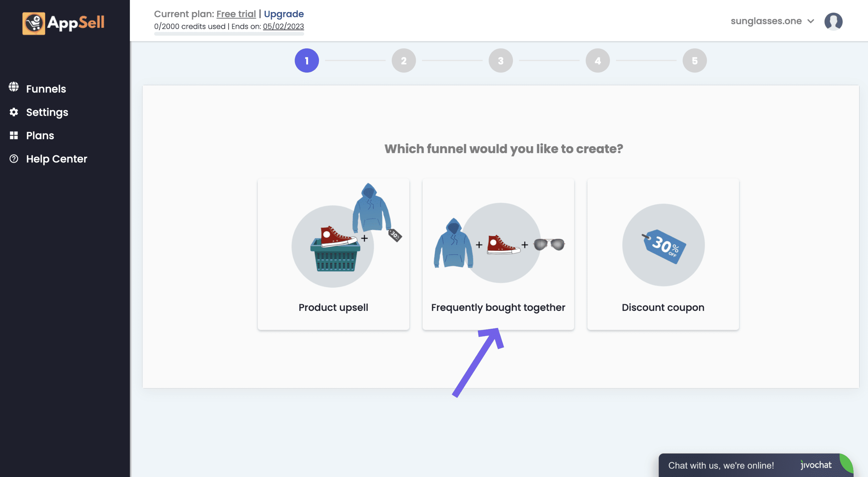Click the Upgrade link
The height and width of the screenshot is (477, 868).
pyautogui.click(x=284, y=14)
